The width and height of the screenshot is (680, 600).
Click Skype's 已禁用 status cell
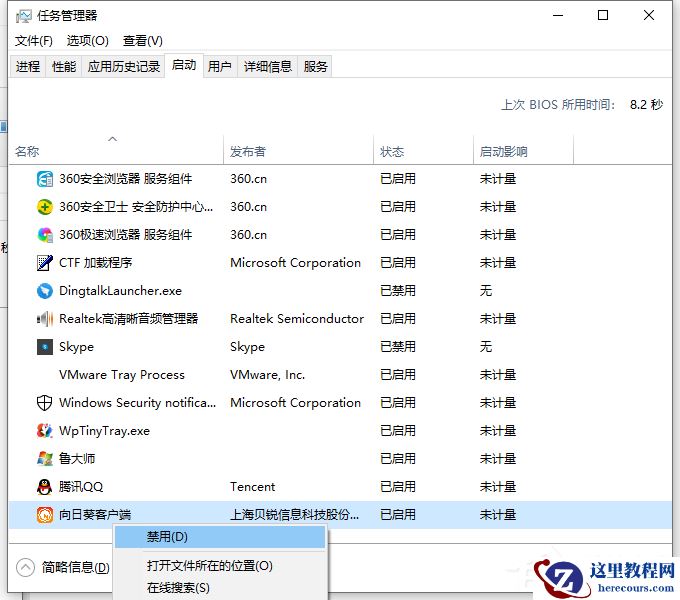click(x=398, y=347)
